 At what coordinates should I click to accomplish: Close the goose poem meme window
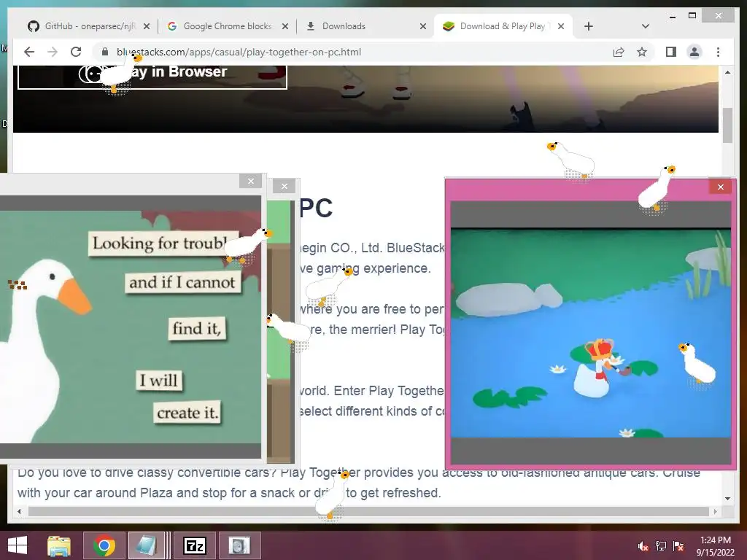[251, 181]
